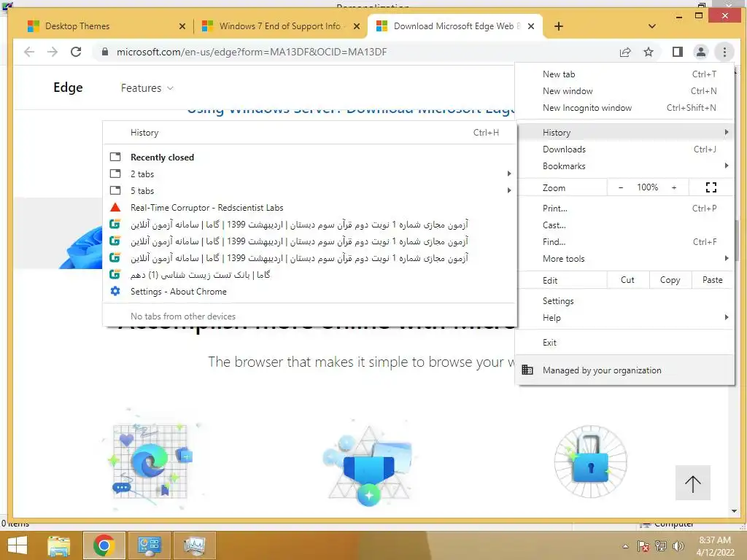Select Find... in Chrome menu

pos(625,242)
